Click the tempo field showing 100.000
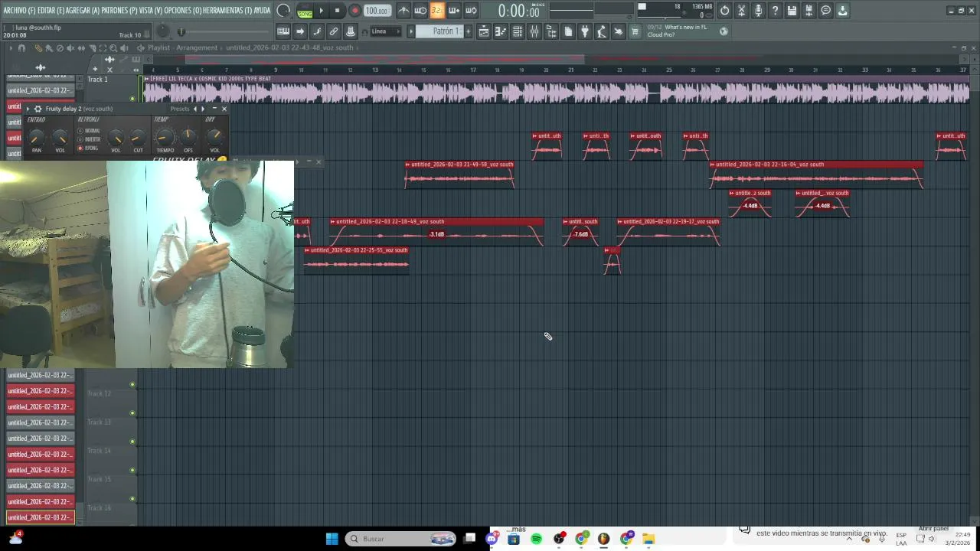The width and height of the screenshot is (980, 551). click(376, 11)
